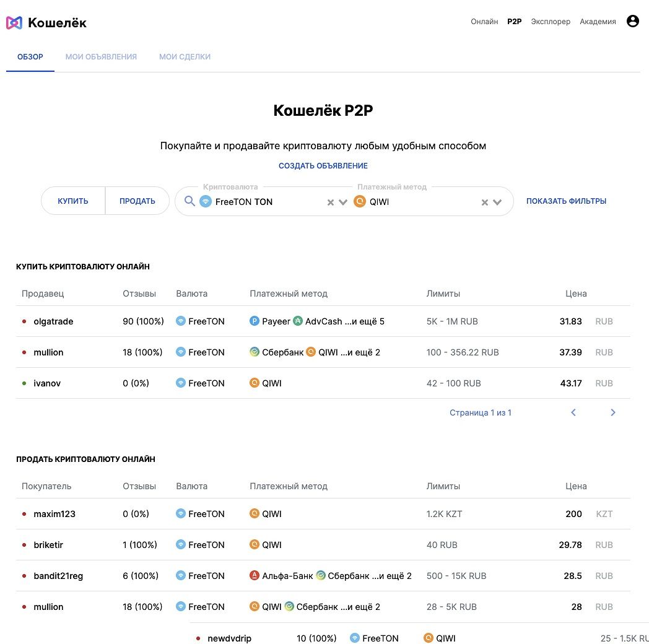649x644 pixels.
Task: Select the Купить toggle button
Action: 73,201
